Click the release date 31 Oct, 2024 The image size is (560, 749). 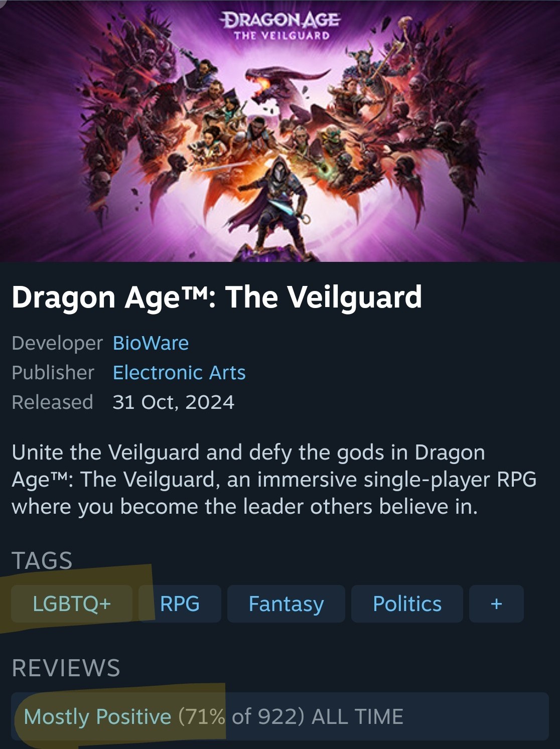[173, 402]
